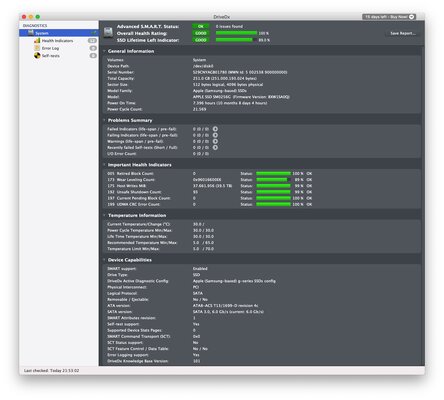Collapse the Problems Summary section
Viewport: 444px width, 400px height.
[104, 120]
